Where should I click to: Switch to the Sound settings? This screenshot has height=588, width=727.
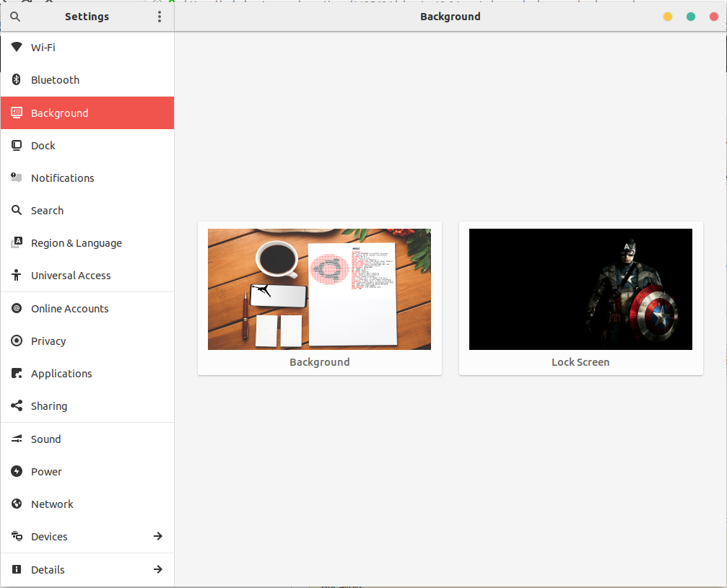45,439
